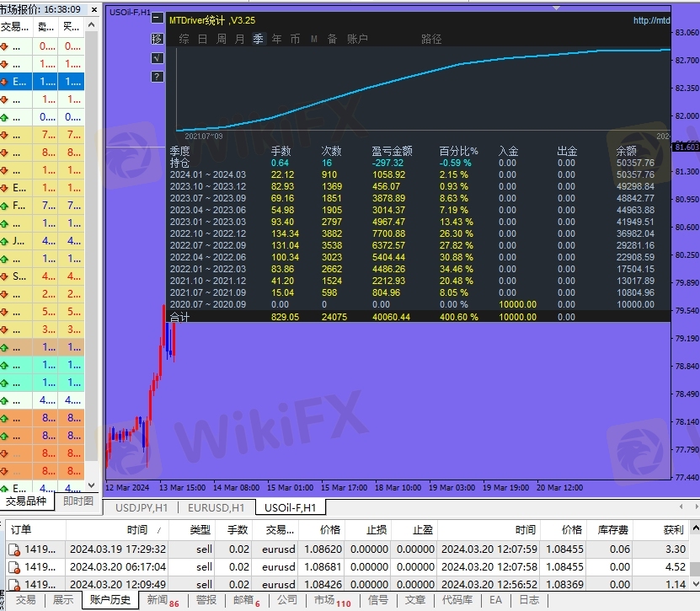
Task: Switch to the EURUSD,H1 chart tab
Action: tap(216, 507)
